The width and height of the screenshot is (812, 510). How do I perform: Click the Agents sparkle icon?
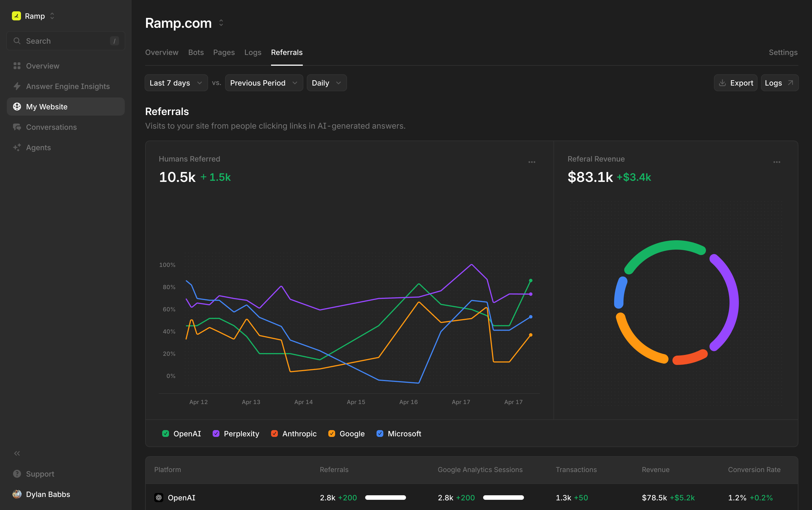point(17,148)
